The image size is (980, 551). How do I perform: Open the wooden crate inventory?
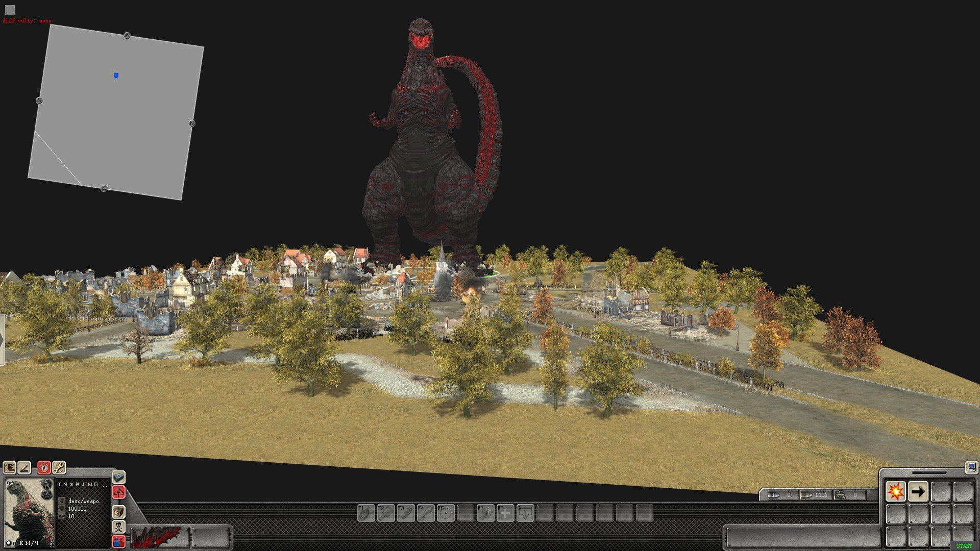pos(118,511)
